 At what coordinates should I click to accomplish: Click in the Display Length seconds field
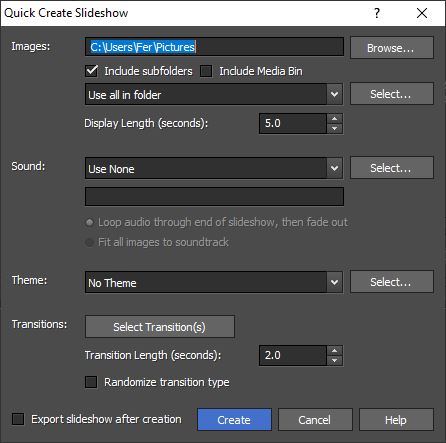pyautogui.click(x=293, y=123)
